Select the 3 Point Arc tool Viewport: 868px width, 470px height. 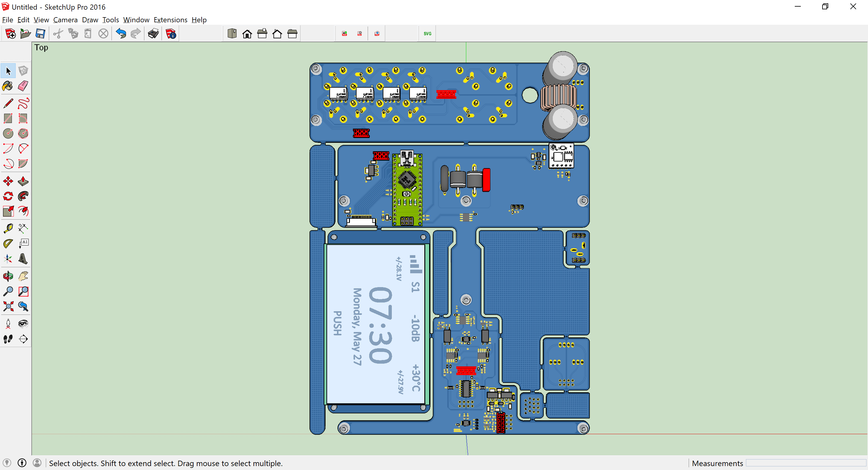click(8, 163)
